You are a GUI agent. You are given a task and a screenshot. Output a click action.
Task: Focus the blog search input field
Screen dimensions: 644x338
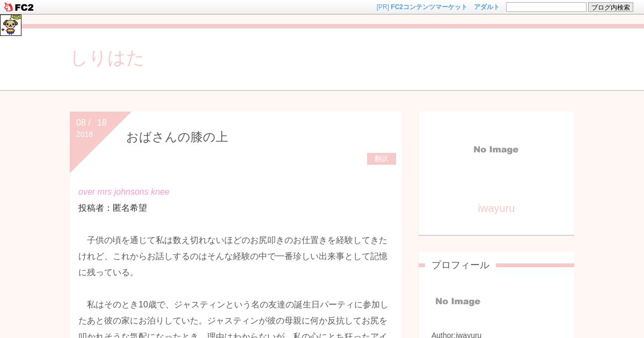pyautogui.click(x=546, y=7)
